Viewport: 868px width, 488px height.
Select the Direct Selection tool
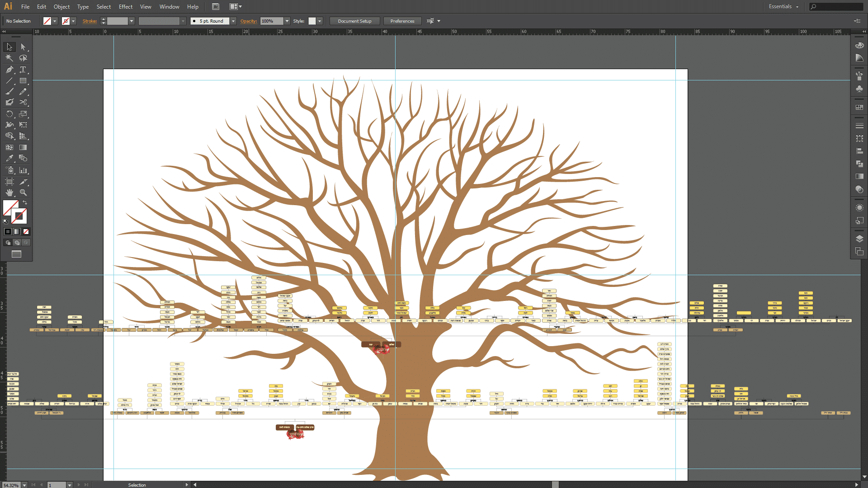23,47
